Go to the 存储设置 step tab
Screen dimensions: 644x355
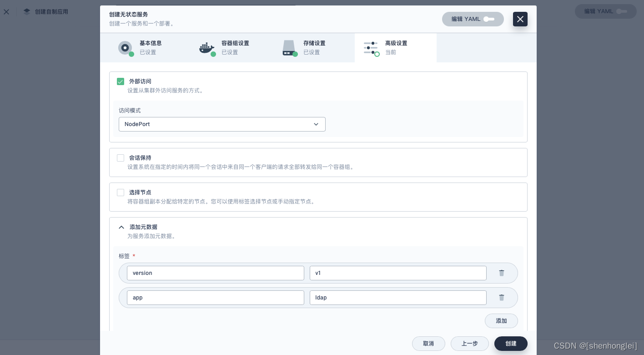coord(305,48)
